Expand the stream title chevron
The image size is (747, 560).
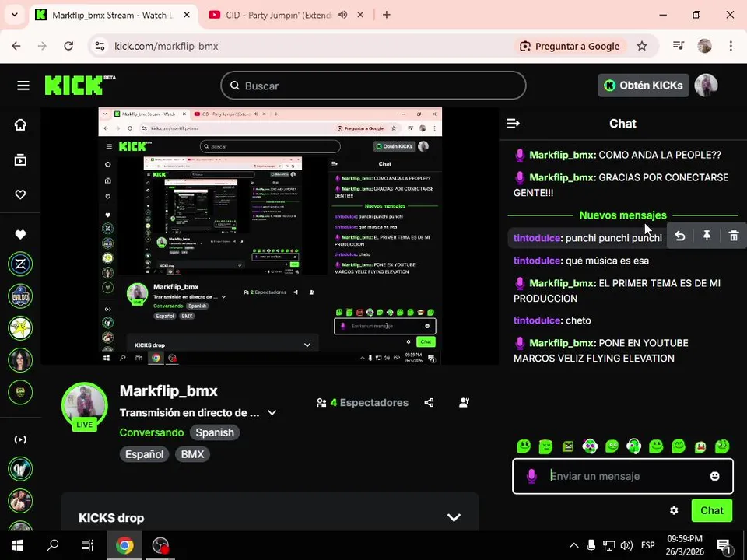click(272, 413)
